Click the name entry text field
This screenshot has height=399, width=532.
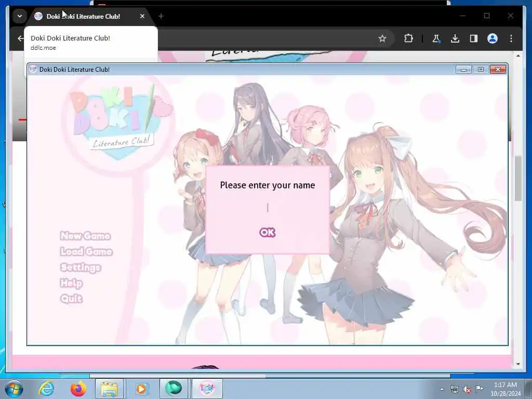point(268,208)
